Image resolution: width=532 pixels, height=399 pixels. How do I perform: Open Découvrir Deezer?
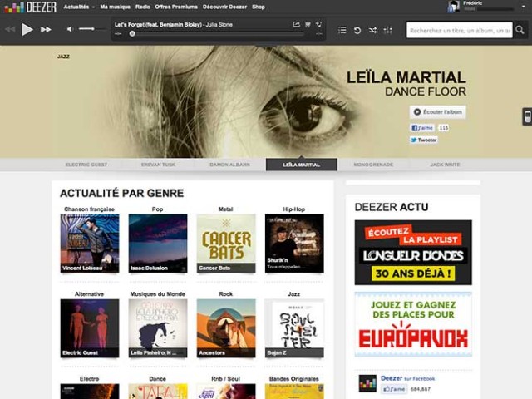click(x=224, y=7)
